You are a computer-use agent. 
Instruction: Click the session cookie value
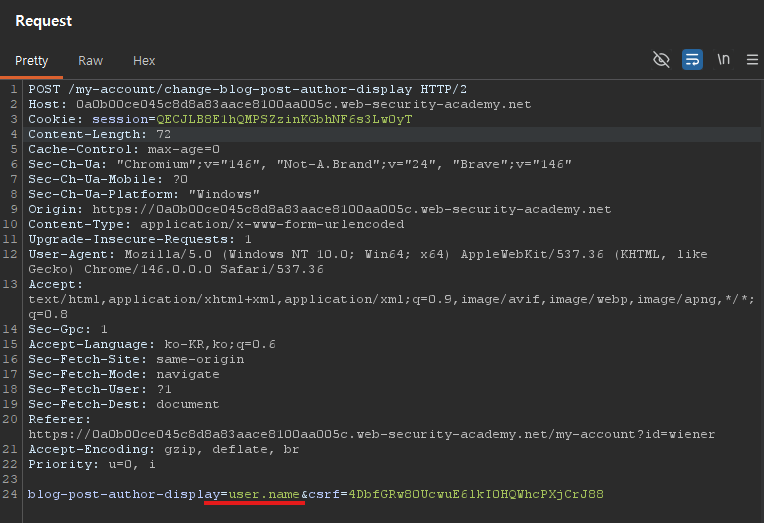283,119
